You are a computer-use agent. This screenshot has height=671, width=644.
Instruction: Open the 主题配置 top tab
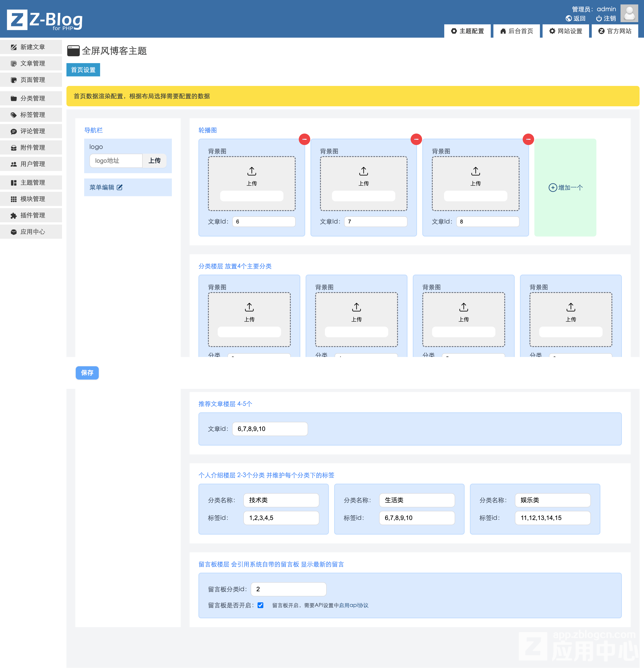467,31
